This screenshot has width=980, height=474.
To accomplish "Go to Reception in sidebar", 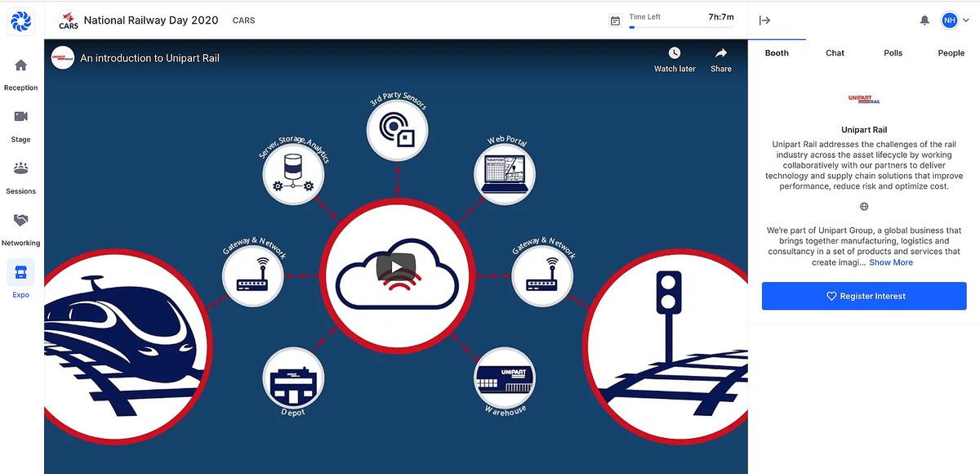I will tap(20, 74).
